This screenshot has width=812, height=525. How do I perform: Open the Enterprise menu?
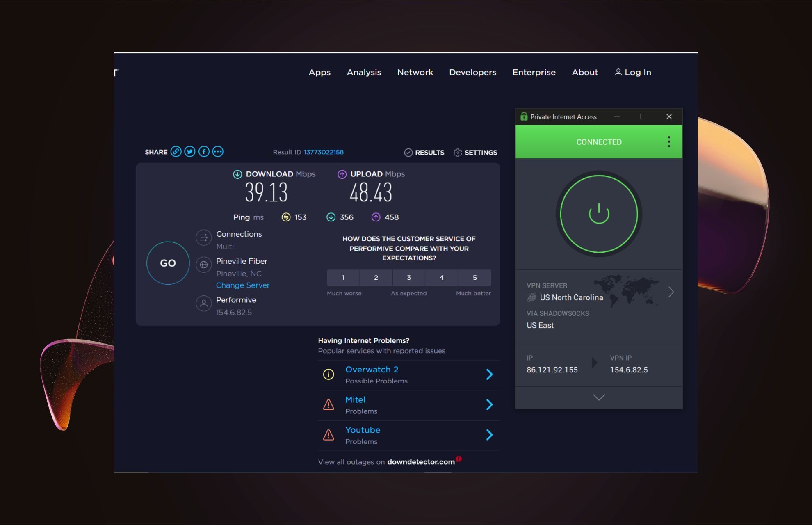click(x=534, y=73)
